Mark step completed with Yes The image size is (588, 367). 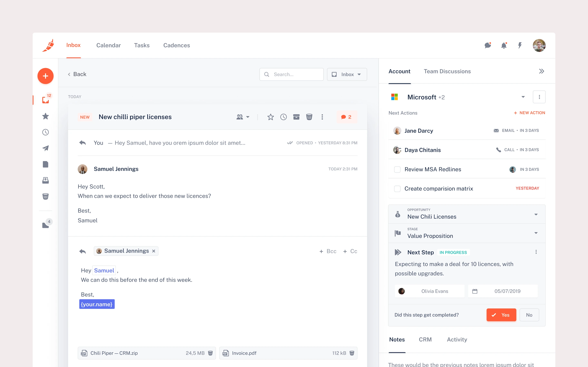[501, 315]
